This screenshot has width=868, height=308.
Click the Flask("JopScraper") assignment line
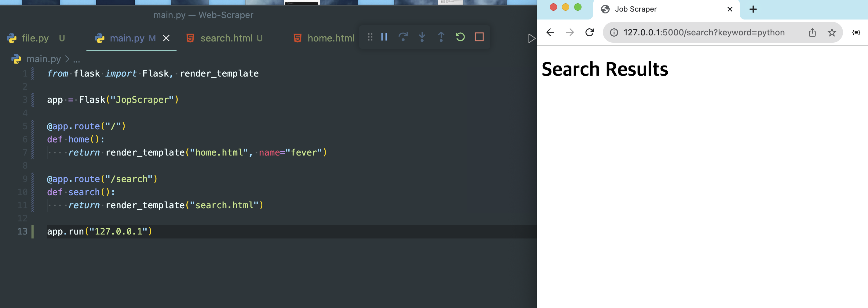point(113,100)
